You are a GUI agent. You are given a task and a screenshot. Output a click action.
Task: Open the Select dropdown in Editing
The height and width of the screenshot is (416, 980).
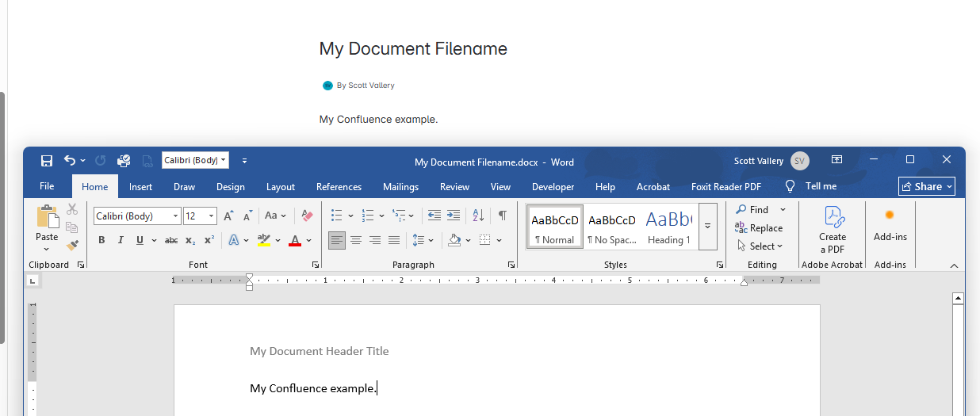point(760,246)
